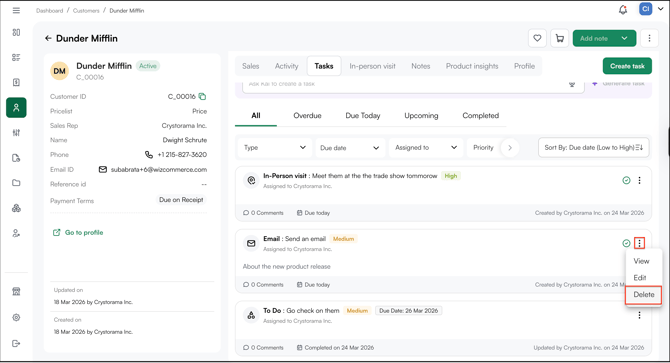Open the notifications bell
Image resolution: width=670 pixels, height=363 pixels.
(x=623, y=9)
